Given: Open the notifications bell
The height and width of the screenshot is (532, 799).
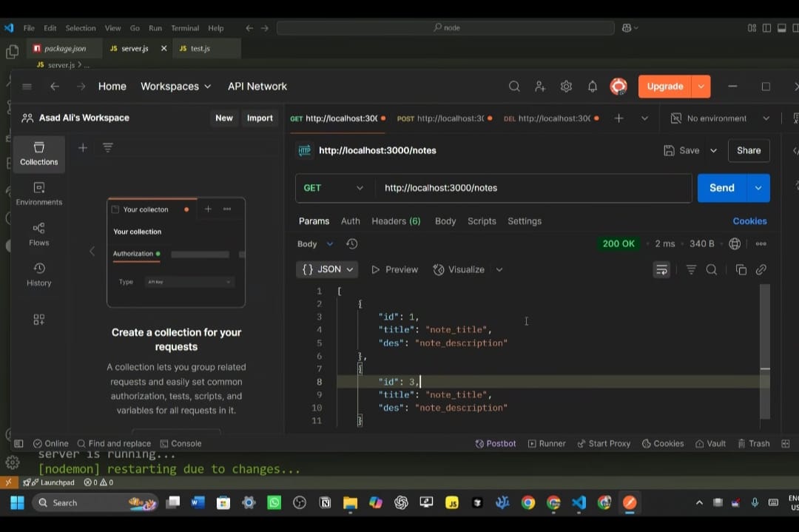Looking at the screenshot, I should (592, 86).
